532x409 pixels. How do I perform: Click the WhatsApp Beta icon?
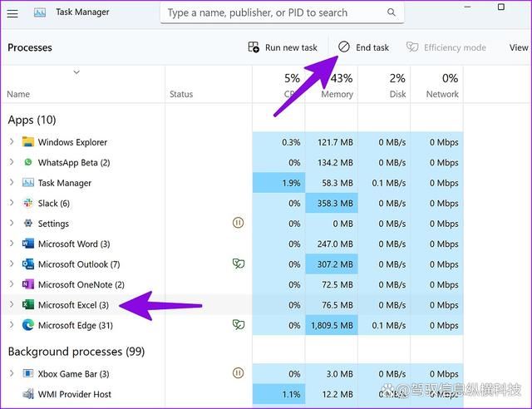click(x=27, y=162)
